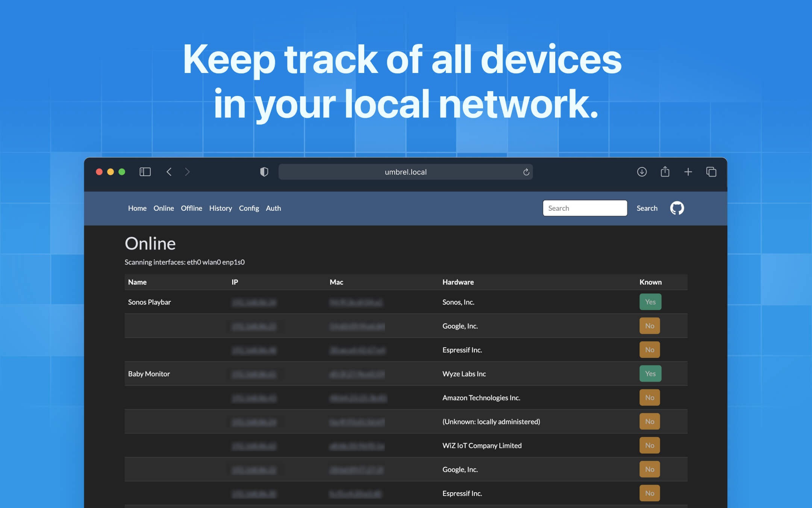The height and width of the screenshot is (508, 812).
Task: Open the History section
Action: click(220, 208)
